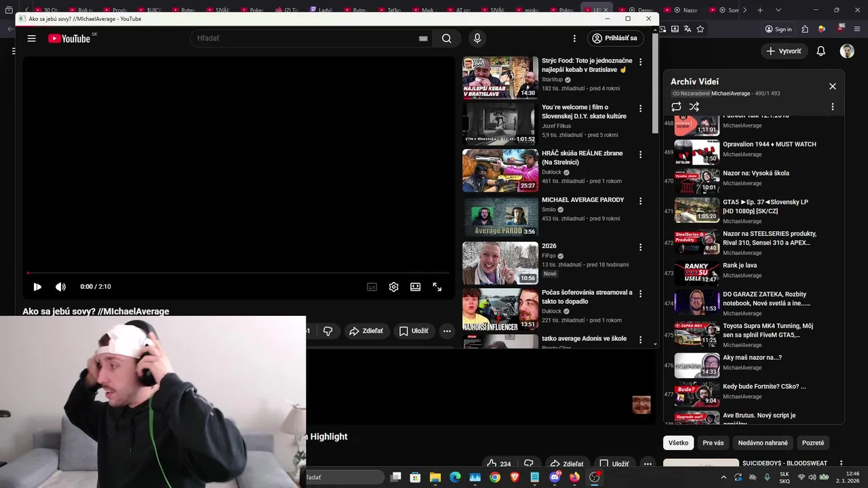Open options for HRÁČ skúša REÁLNE zbrane
The height and width of the screenshot is (488, 868).
point(640,155)
